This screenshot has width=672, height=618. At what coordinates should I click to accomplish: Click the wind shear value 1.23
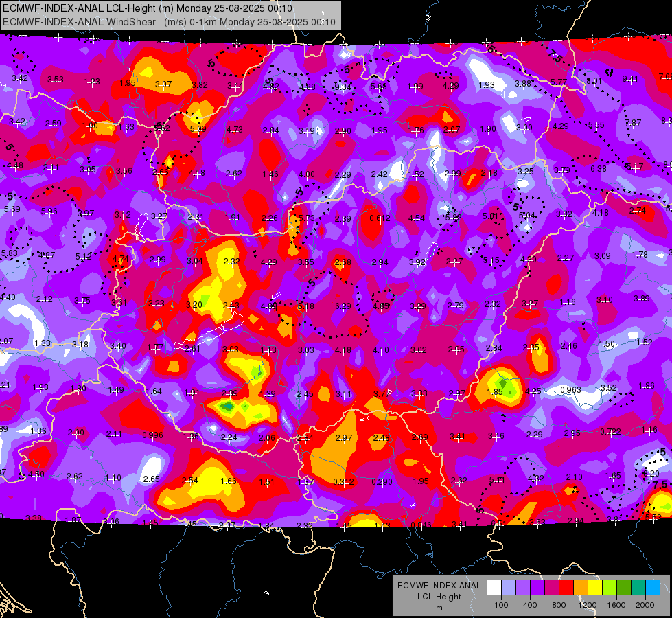point(92,82)
